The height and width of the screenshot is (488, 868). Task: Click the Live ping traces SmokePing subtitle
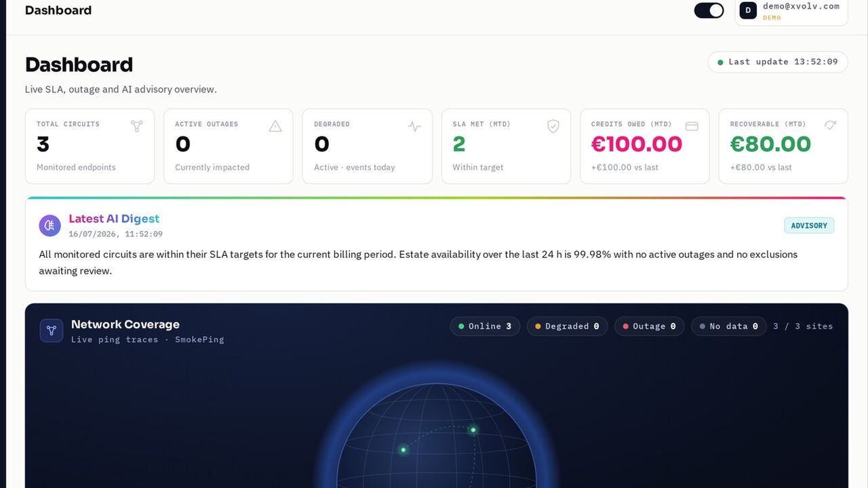(147, 339)
